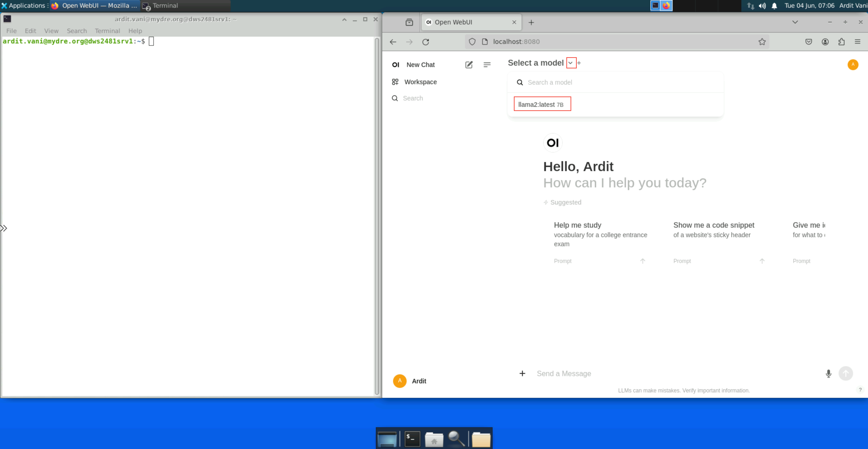Viewport: 868px width, 449px height.
Task: Go back in Firefox
Action: (x=393, y=42)
